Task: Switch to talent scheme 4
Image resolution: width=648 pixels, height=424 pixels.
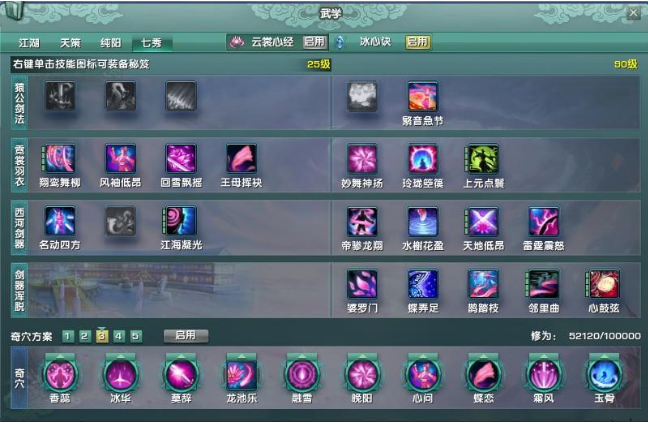Action: tap(118, 336)
